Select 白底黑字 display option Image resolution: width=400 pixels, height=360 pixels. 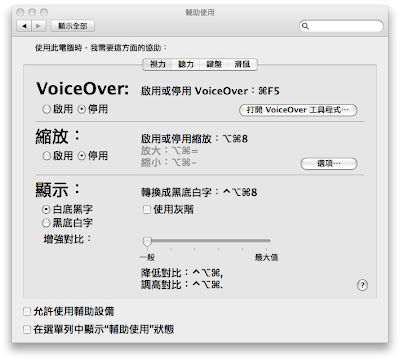pyautogui.click(x=46, y=209)
